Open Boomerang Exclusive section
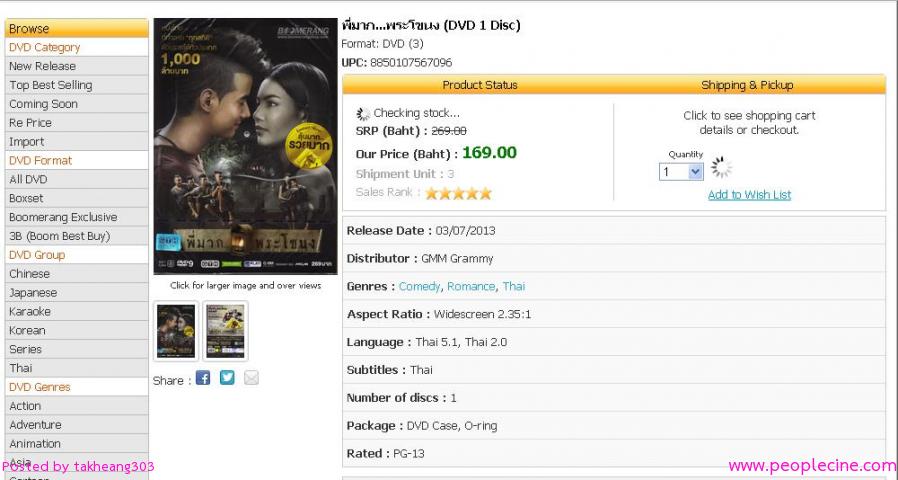This screenshot has height=480, width=898. tap(77, 217)
